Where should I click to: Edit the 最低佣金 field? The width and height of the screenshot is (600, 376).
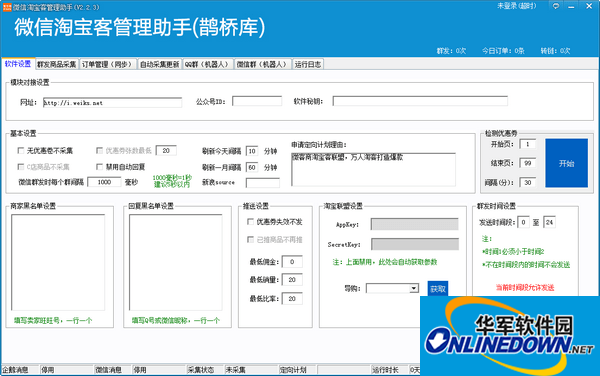tap(292, 262)
